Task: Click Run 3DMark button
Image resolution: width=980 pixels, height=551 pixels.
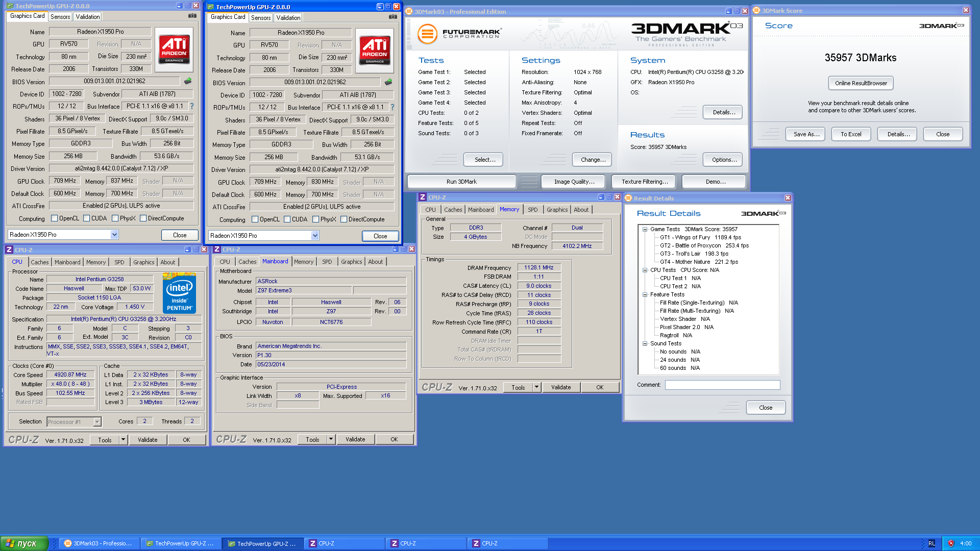Action: tap(461, 182)
